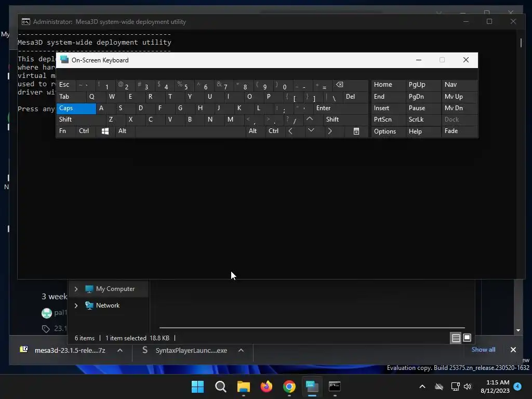Viewport: 532px width, 399px height.
Task: Toggle the left Ctrl key
Action: [86, 131]
